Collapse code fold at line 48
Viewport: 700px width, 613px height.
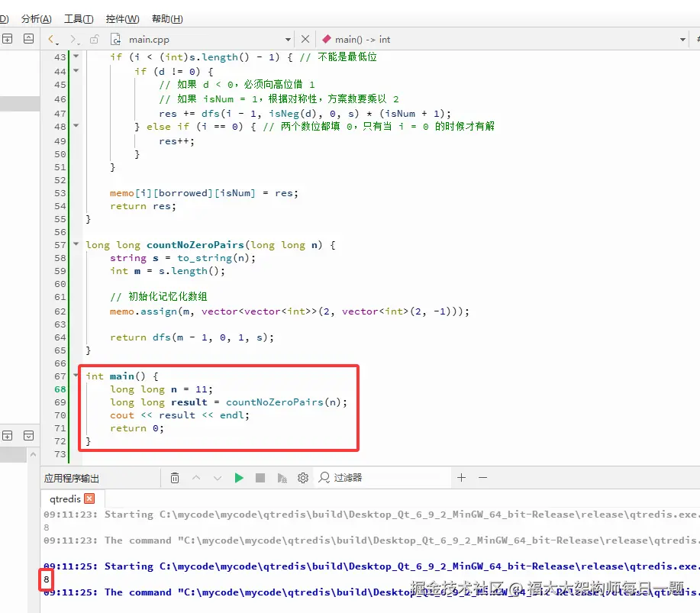click(x=76, y=125)
